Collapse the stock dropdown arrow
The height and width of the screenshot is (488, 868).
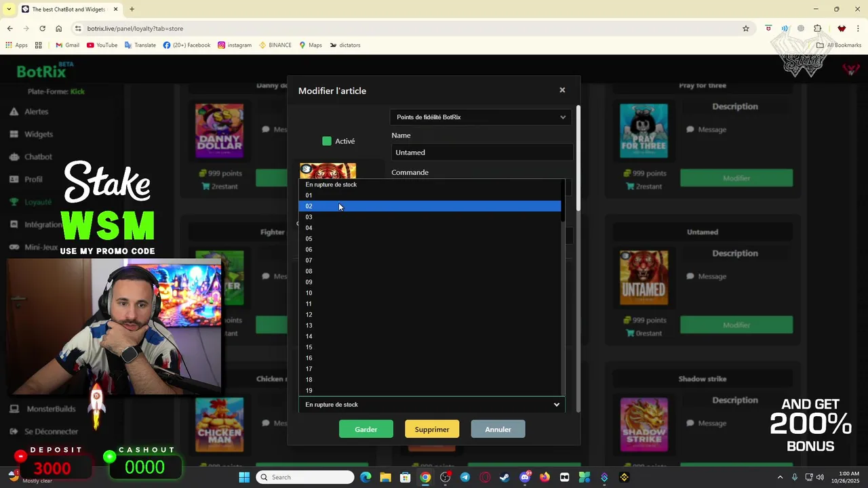tap(557, 405)
